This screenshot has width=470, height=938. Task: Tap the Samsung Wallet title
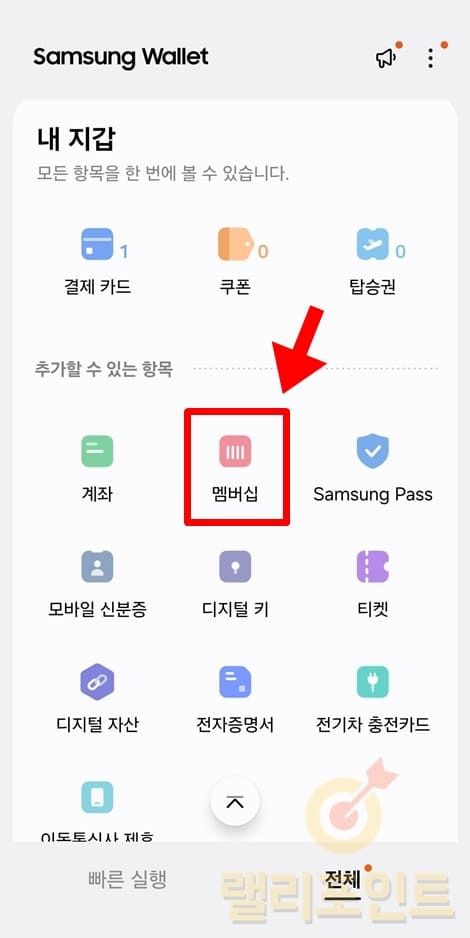pos(121,57)
